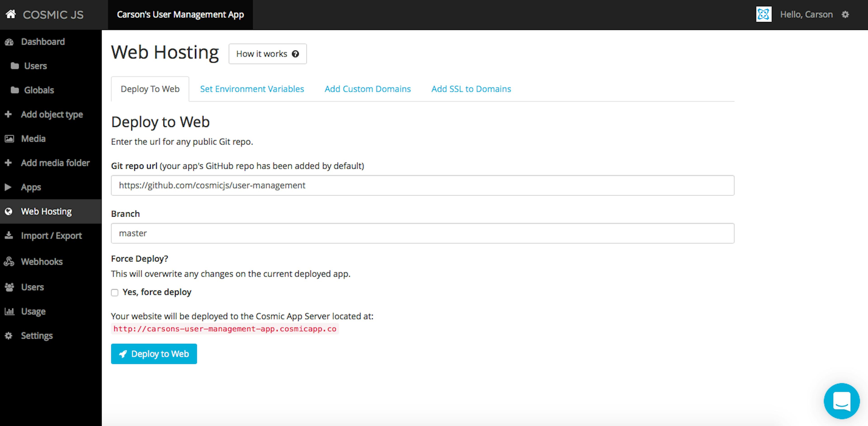Click the Add media folder label

coord(55,163)
